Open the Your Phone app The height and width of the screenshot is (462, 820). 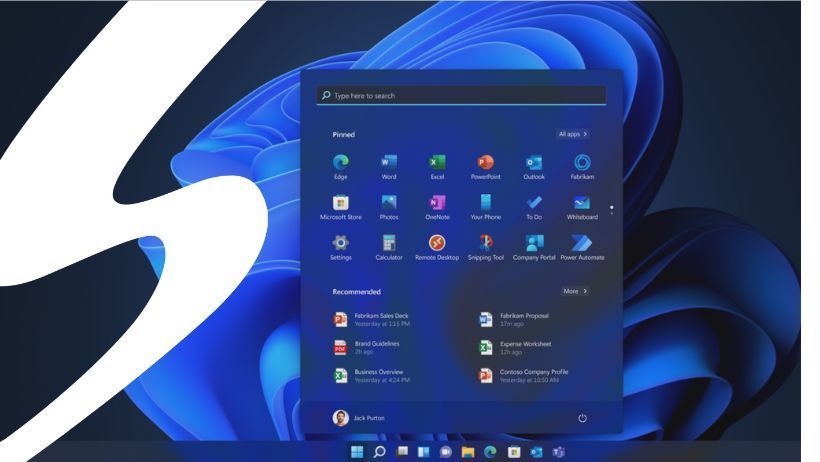pyautogui.click(x=485, y=207)
